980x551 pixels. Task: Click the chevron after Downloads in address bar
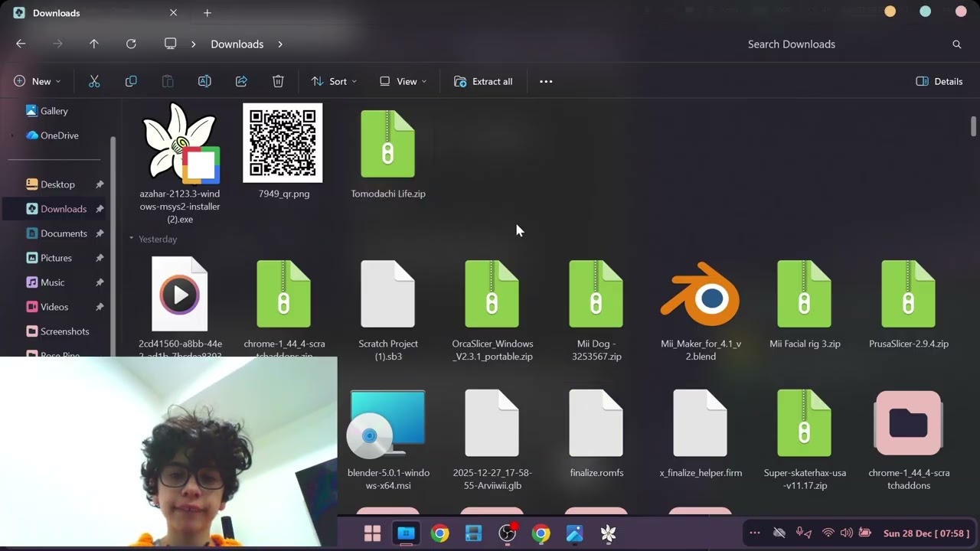click(280, 44)
